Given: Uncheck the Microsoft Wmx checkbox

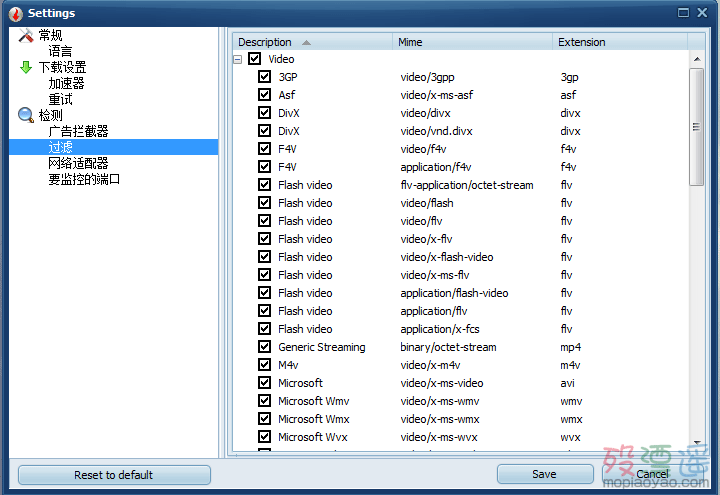Looking at the screenshot, I should tap(264, 419).
